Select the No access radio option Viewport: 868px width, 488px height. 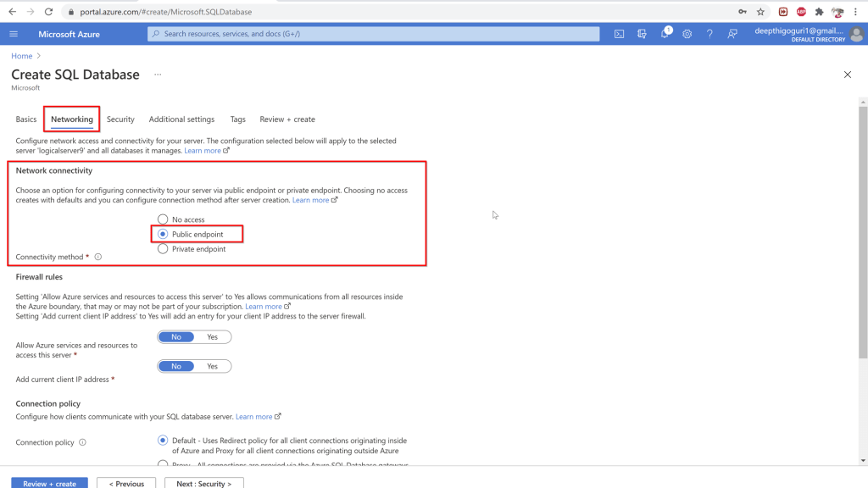click(x=164, y=219)
